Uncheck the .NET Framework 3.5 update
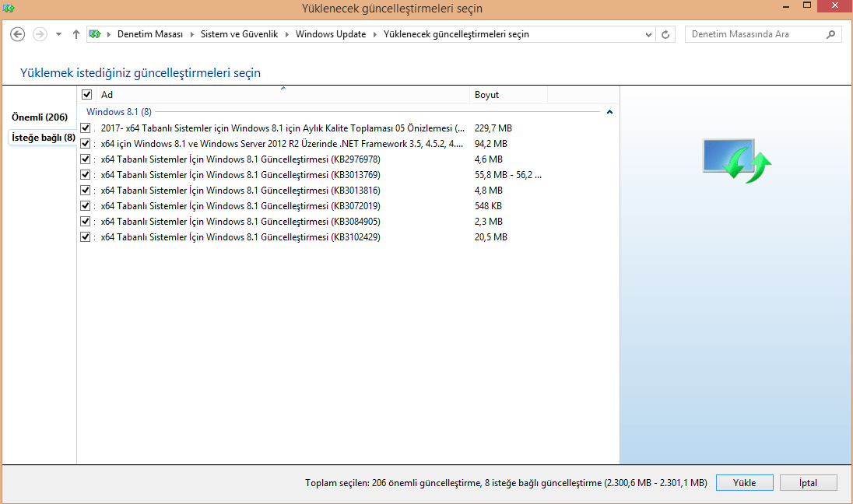 (86, 144)
